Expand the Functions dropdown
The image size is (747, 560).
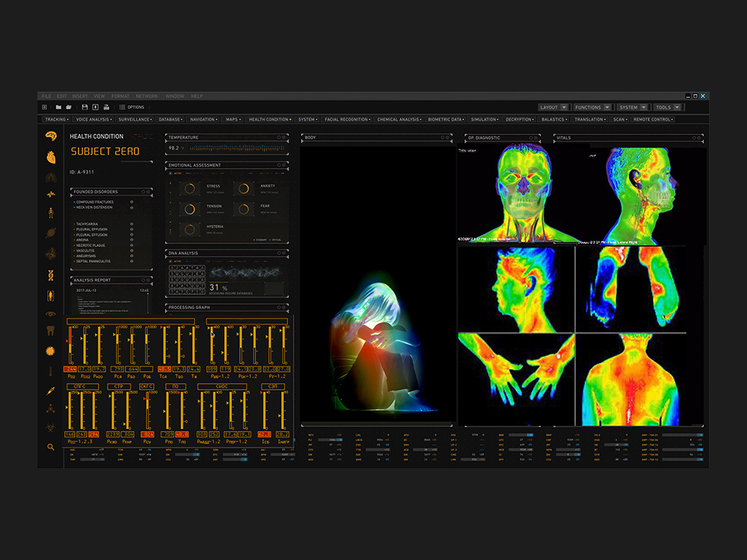[x=593, y=108]
